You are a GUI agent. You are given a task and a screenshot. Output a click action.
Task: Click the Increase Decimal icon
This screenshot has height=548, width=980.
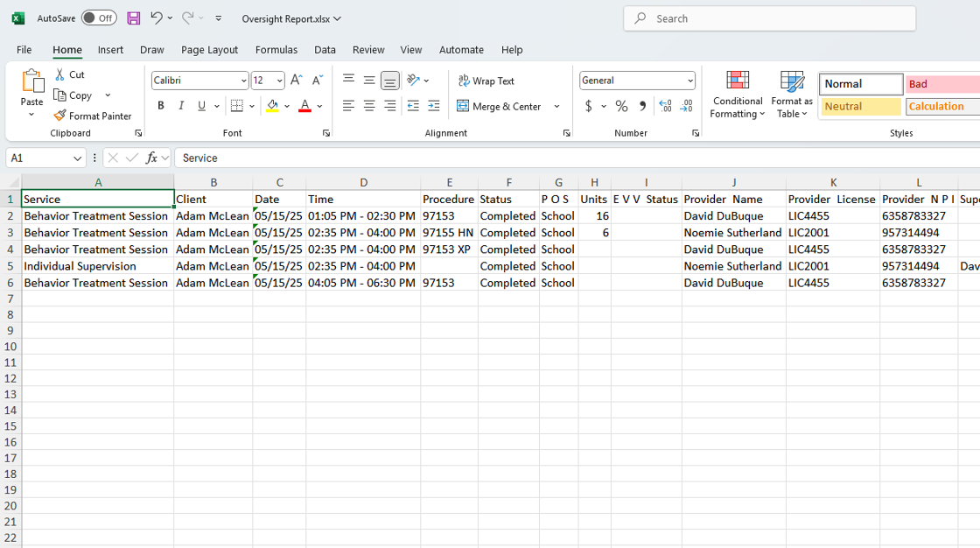[x=665, y=106]
